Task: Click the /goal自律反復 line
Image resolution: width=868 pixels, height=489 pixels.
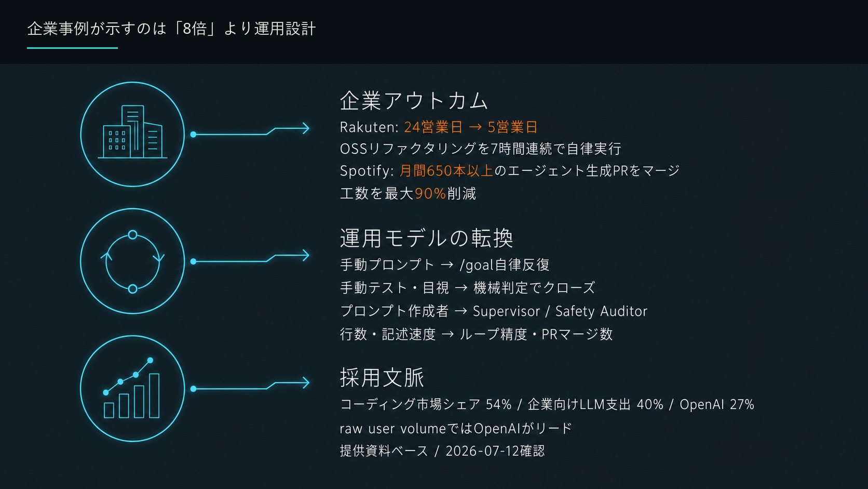Action: (445, 265)
